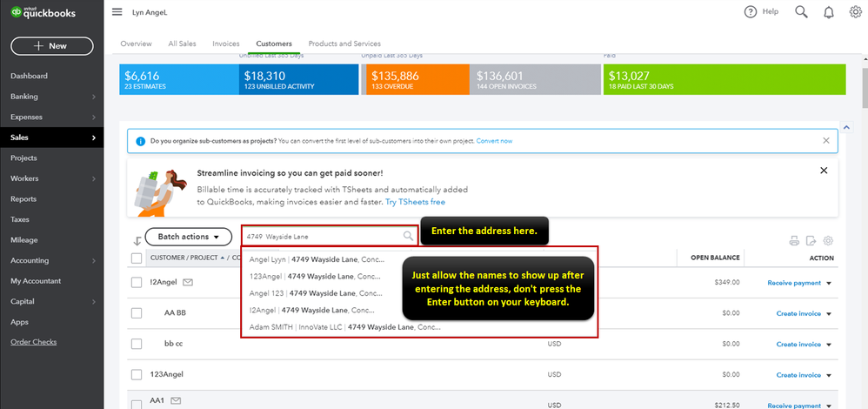Click the Convert now link
This screenshot has height=409, width=868.
(494, 141)
